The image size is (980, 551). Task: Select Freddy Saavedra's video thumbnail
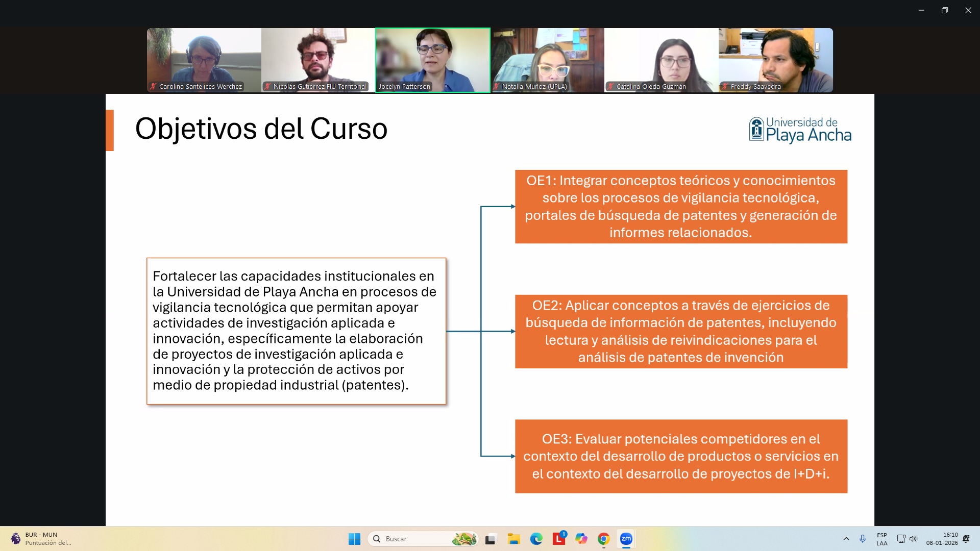pyautogui.click(x=776, y=60)
